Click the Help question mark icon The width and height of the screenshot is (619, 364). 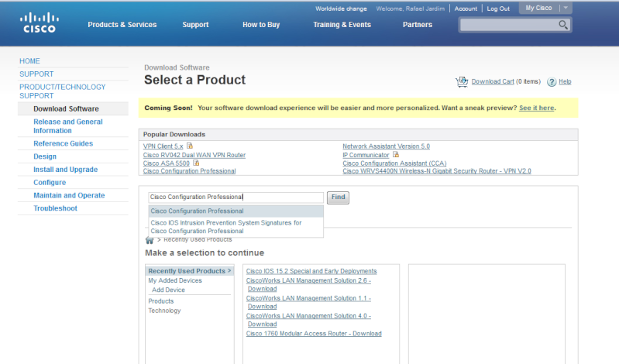[552, 82]
